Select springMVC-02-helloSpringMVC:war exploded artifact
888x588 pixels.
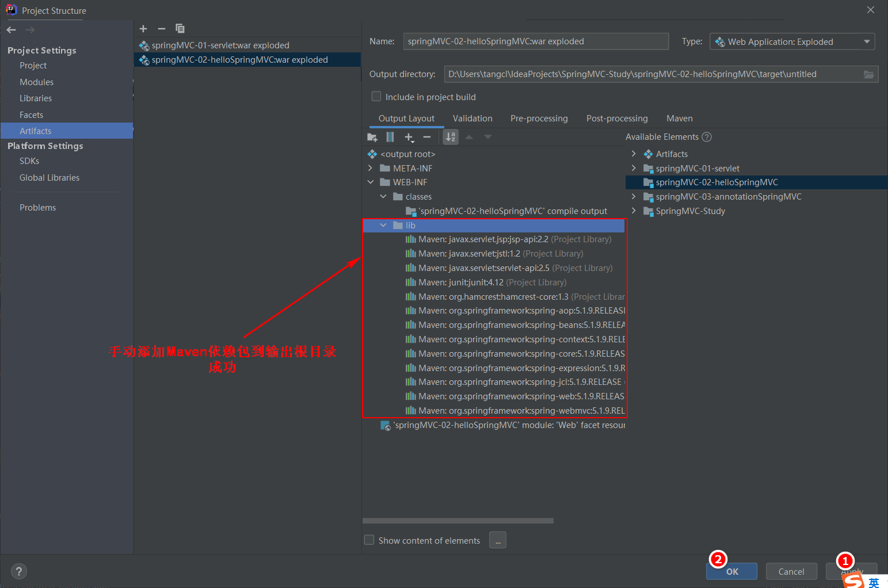247,60
